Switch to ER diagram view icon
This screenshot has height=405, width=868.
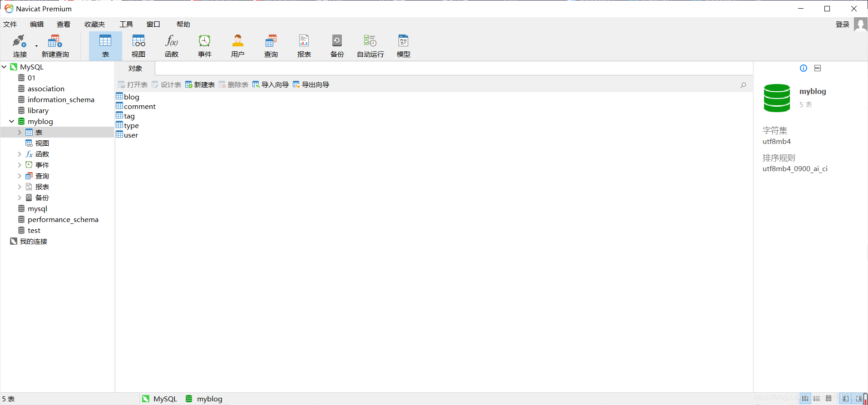click(x=829, y=398)
